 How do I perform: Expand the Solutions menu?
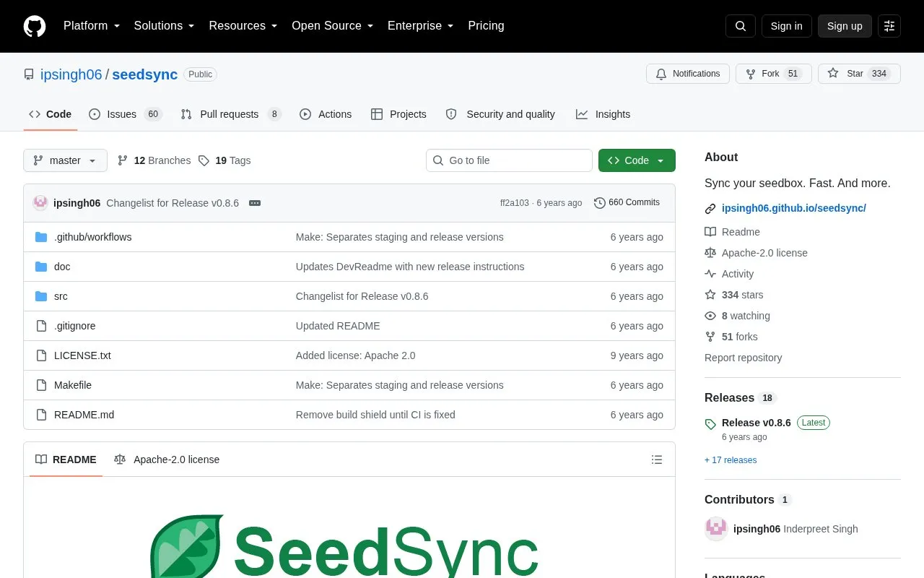coord(165,26)
